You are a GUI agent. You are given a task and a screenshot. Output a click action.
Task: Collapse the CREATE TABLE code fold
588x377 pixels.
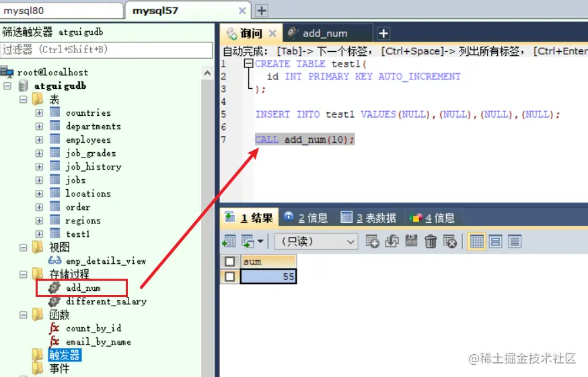point(248,63)
